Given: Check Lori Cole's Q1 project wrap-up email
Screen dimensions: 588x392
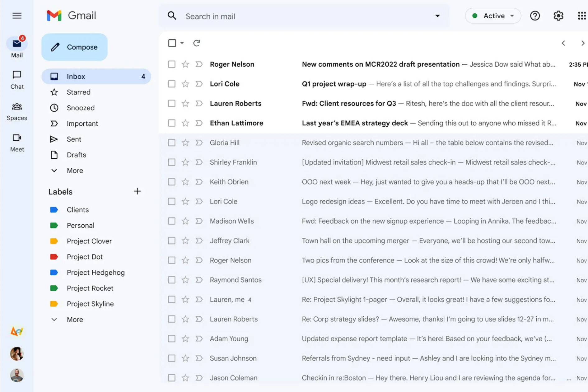Looking at the screenshot, I should click(171, 84).
